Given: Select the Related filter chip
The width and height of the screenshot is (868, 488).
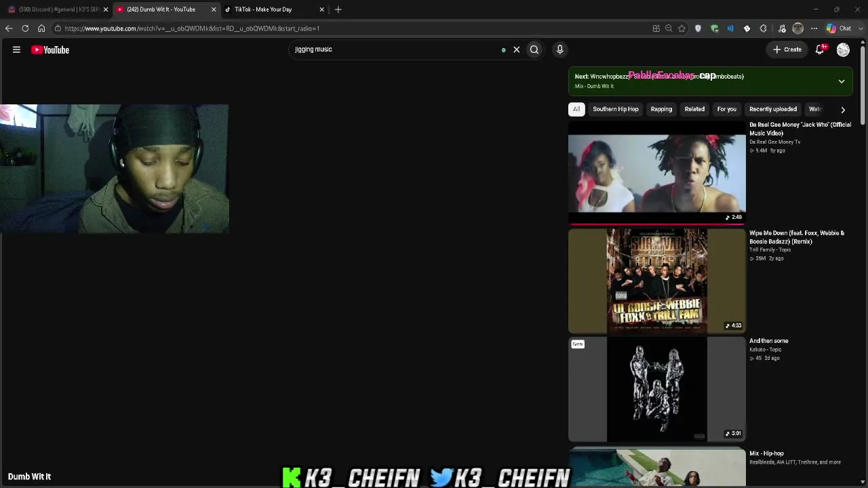Looking at the screenshot, I should coord(694,109).
